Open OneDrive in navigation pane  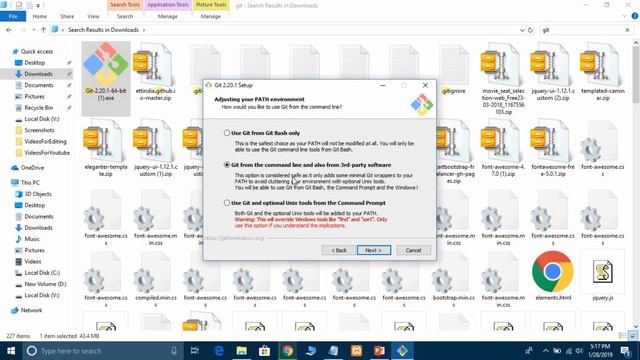(x=32, y=168)
